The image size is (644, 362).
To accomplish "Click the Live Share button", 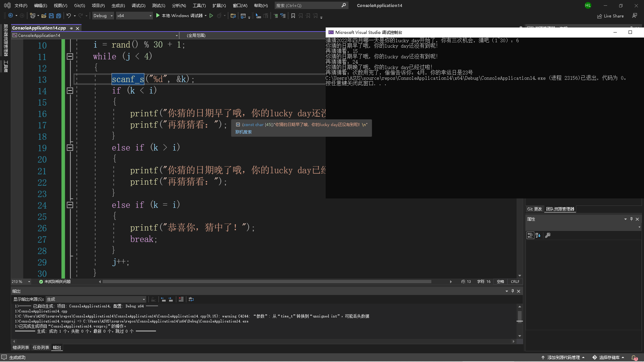I will (x=610, y=16).
